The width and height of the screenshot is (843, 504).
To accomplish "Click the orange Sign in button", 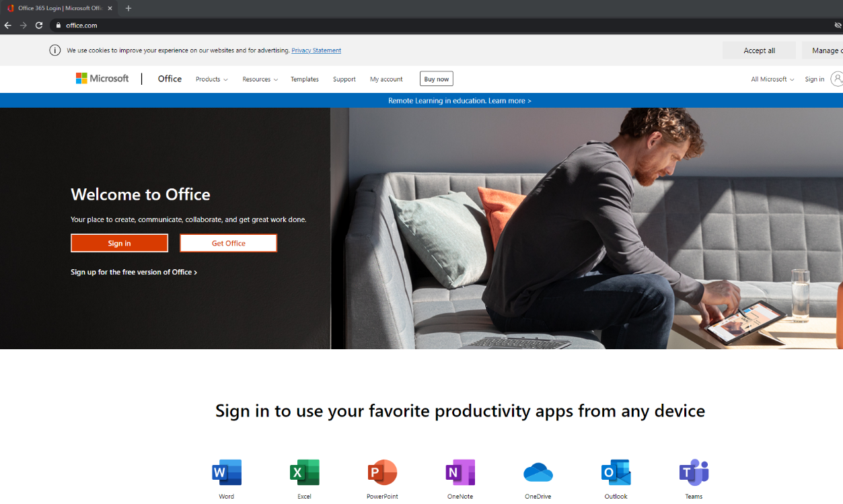I will tap(119, 243).
